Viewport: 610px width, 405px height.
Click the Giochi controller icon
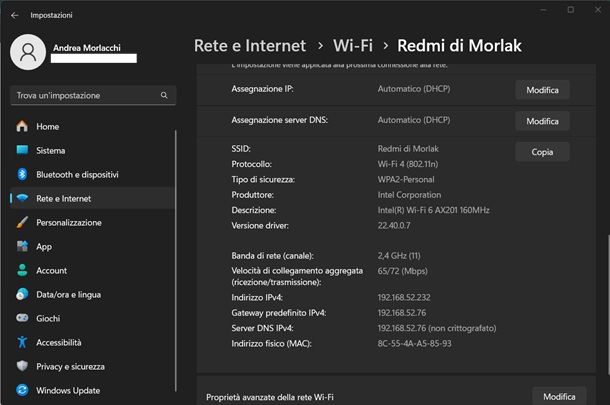pyautogui.click(x=22, y=318)
